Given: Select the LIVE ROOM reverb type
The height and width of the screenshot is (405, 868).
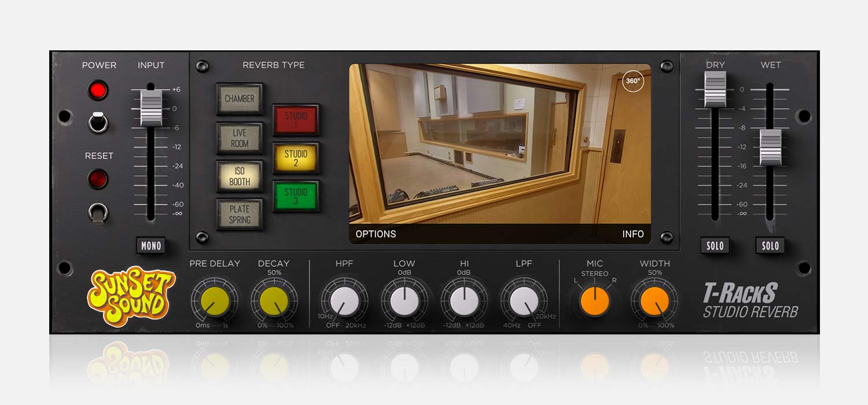Looking at the screenshot, I should (x=240, y=138).
